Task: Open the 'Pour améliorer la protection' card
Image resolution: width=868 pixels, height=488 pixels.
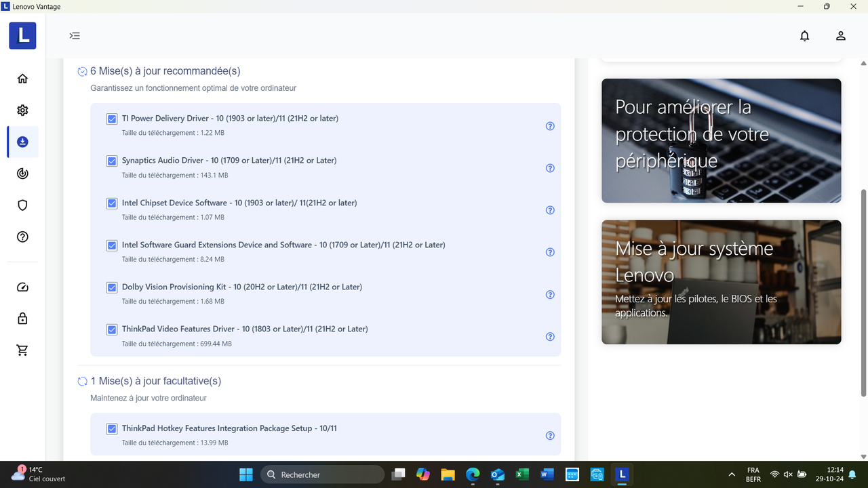Action: [x=721, y=140]
